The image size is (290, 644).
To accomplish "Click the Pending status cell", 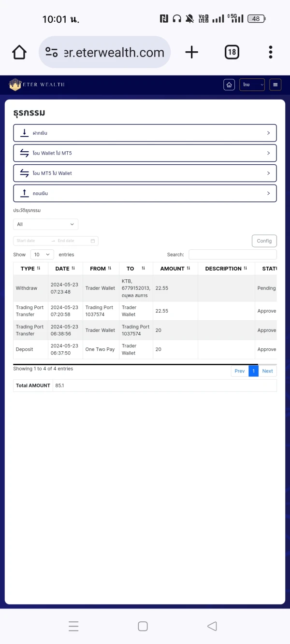I will tap(266, 288).
